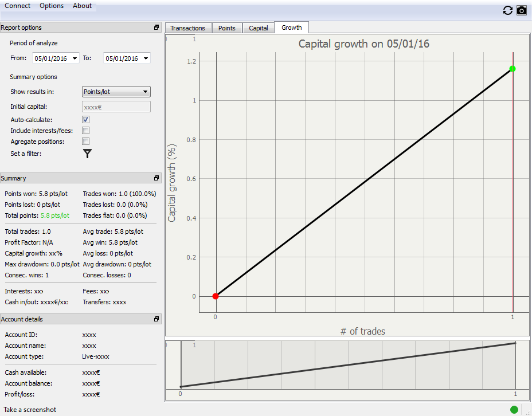532x416 pixels.
Task: Enable Agregate positions checkbox
Action: tap(85, 142)
